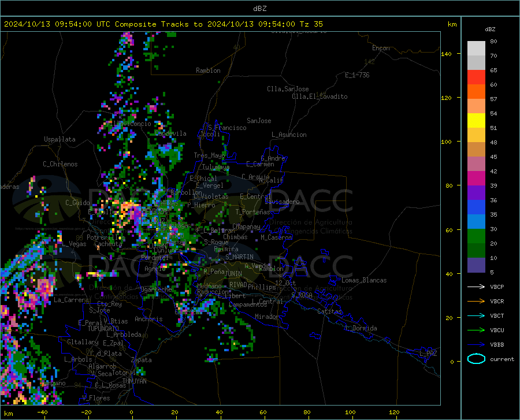Viewport: 520px width, 420px height.
Task: Click the Ugarteche place label
Action: [156, 289]
